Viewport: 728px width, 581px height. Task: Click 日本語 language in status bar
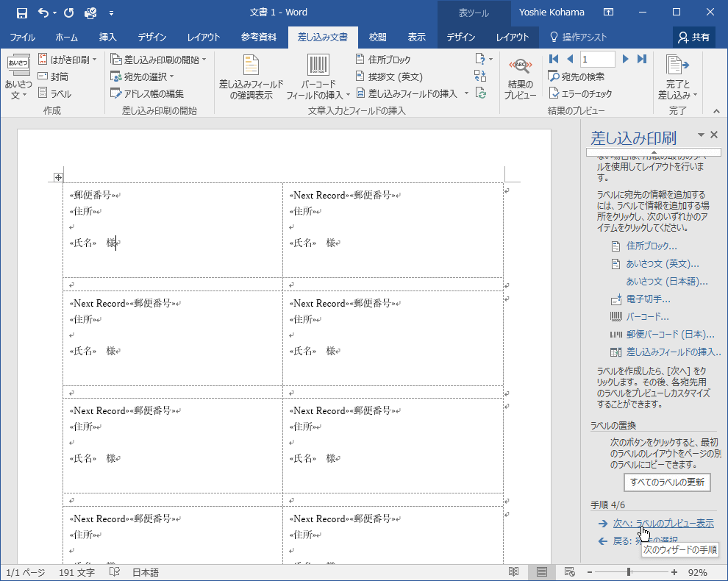pos(146,572)
